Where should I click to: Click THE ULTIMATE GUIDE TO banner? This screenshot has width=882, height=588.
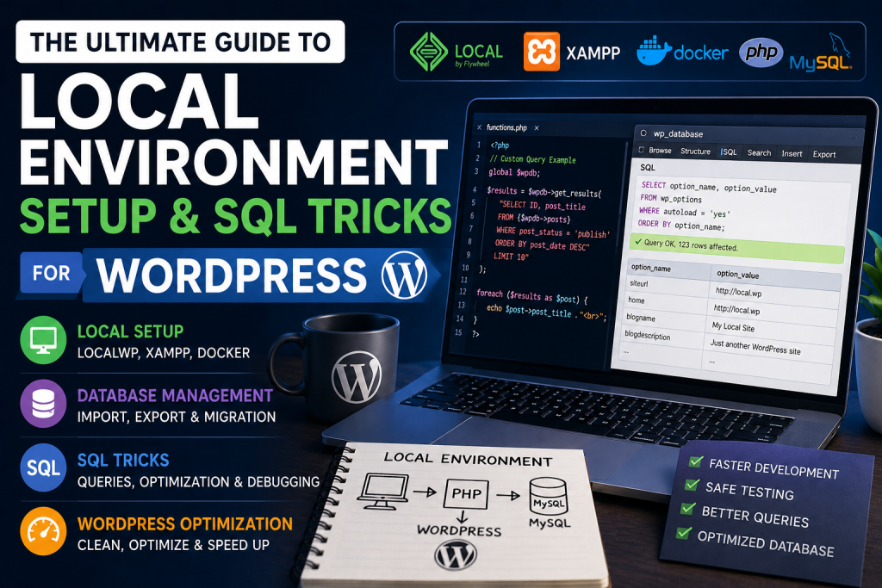[x=180, y=41]
